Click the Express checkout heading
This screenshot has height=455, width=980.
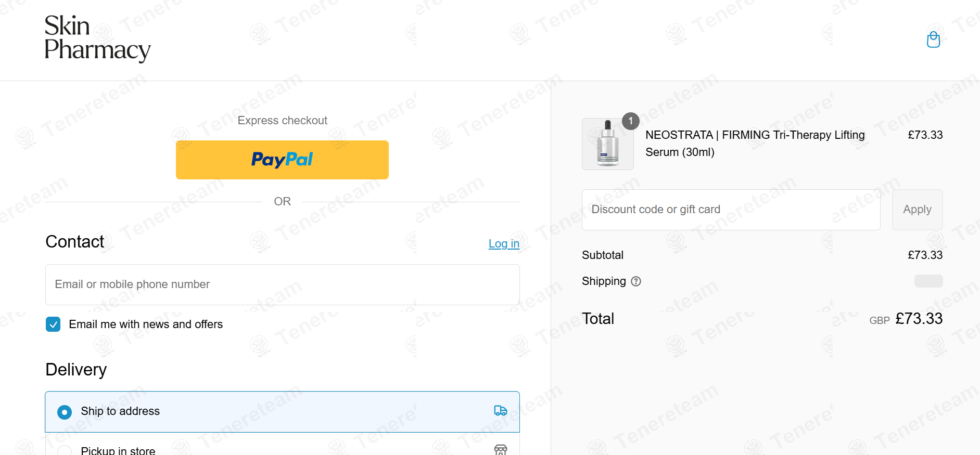pos(282,121)
